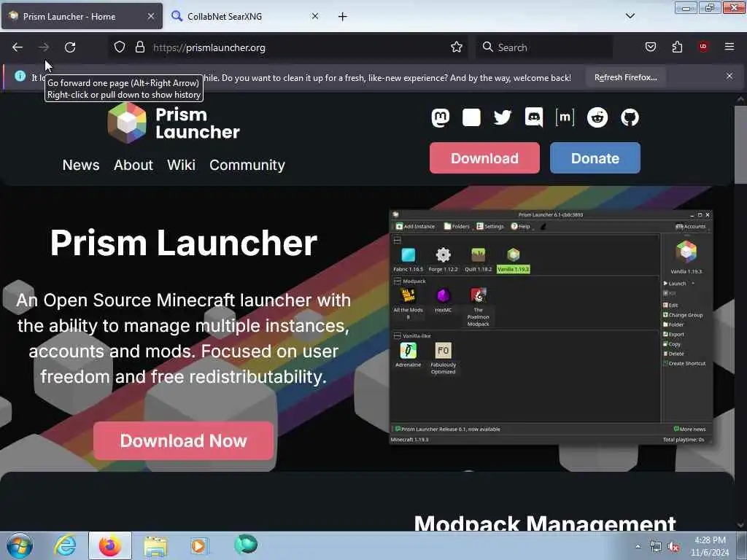List all tabs dropdown arrow
This screenshot has width=747, height=560.
tap(630, 16)
